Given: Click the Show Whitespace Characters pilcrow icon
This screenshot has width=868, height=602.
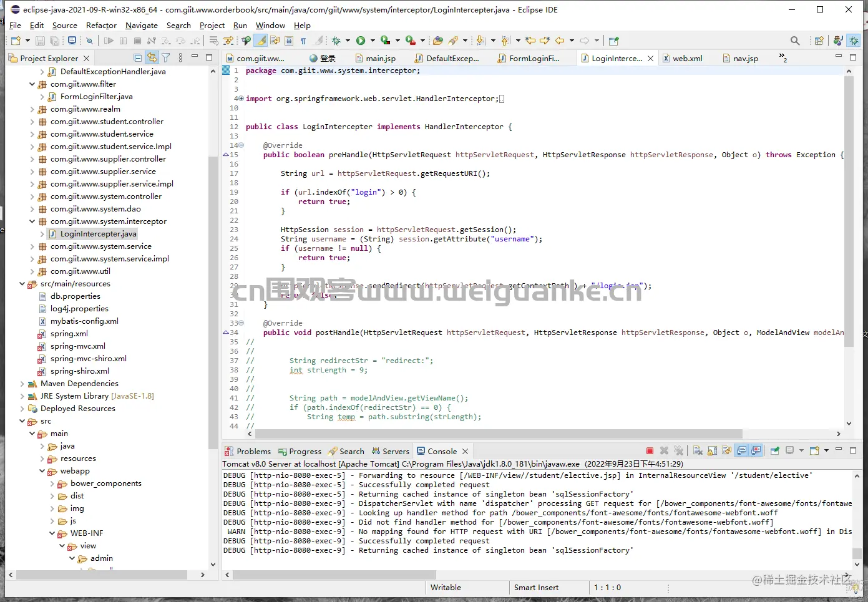Looking at the screenshot, I should coord(303,41).
